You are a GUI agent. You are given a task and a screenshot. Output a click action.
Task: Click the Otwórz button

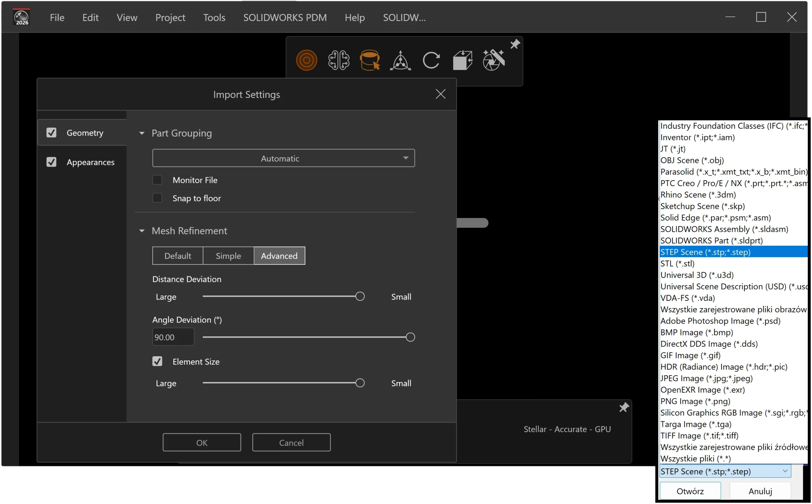coord(690,491)
